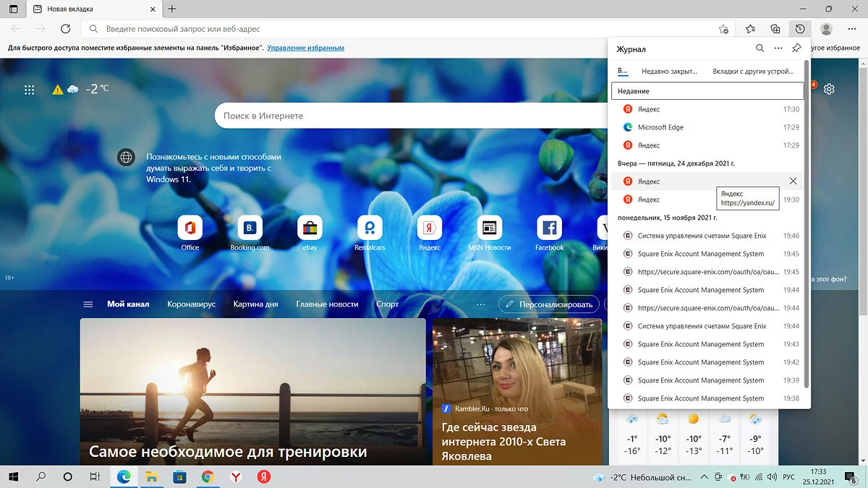Open History panel more options menu
Viewport: 868px width, 488px height.
coord(778,48)
